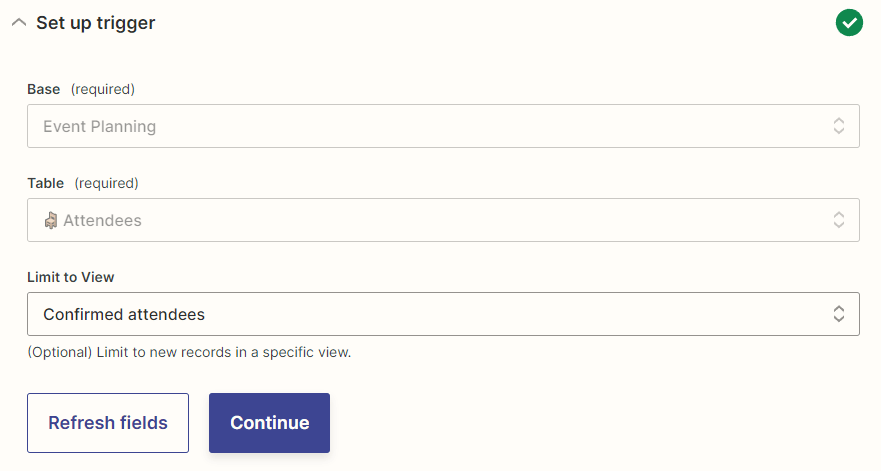The height and width of the screenshot is (471, 881).
Task: Click the Attendees text in Table field
Action: tap(102, 220)
